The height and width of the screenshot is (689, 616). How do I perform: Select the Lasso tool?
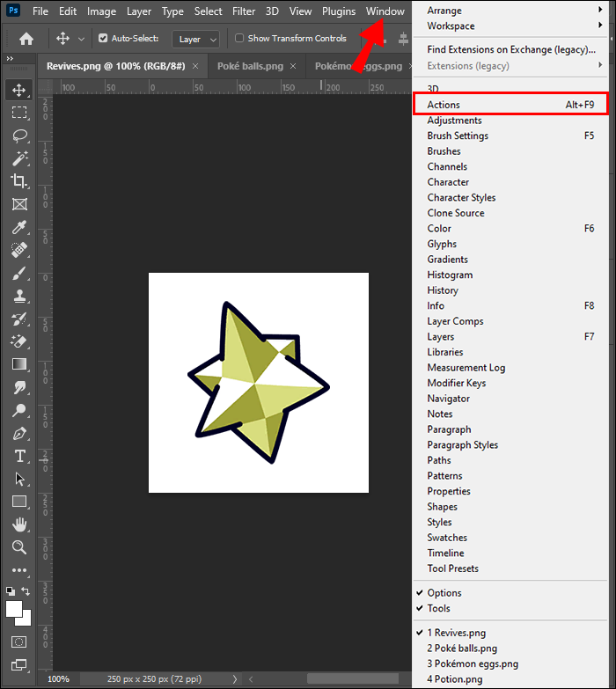[18, 136]
